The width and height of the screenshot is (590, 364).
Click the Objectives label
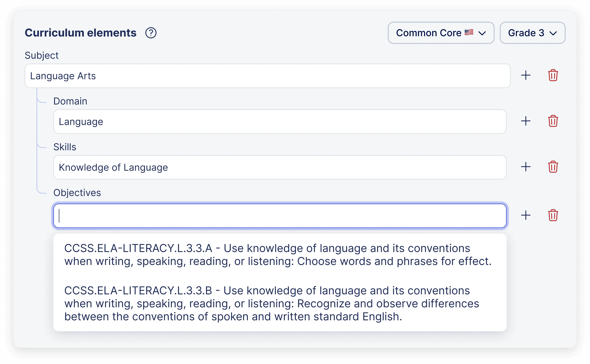(x=77, y=193)
